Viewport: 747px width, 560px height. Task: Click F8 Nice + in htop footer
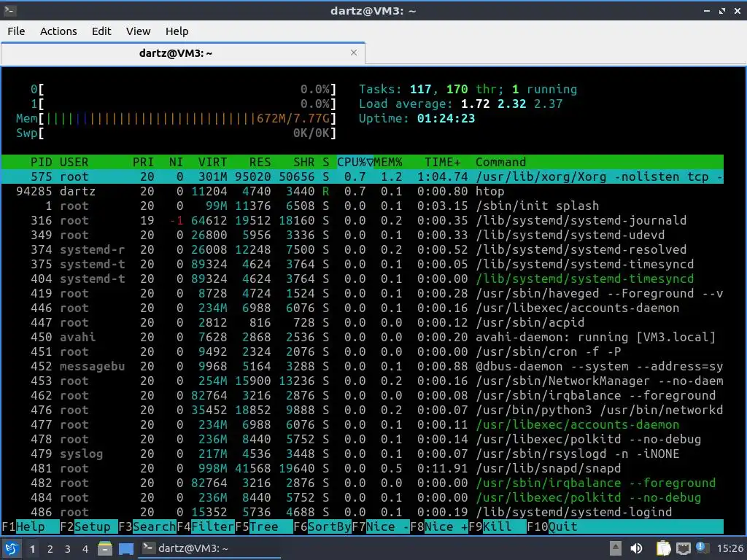[x=439, y=526]
